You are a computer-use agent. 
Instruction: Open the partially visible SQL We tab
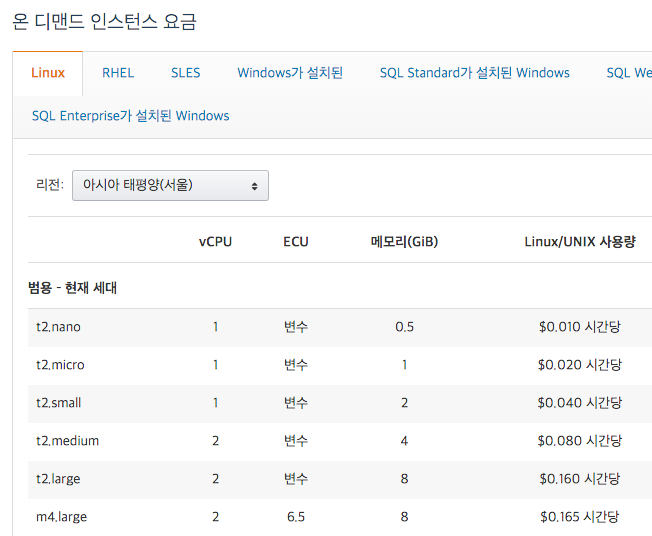coord(629,73)
